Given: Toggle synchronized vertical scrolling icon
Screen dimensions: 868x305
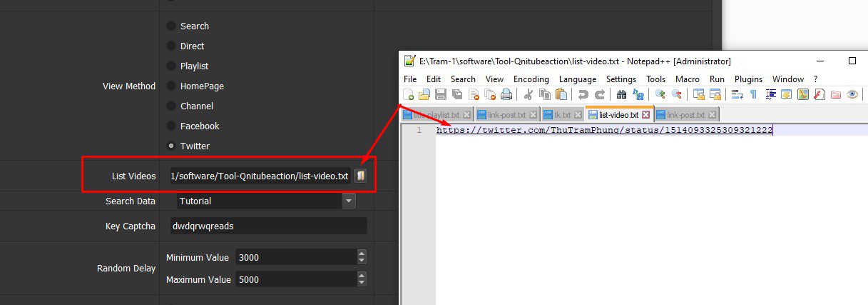Looking at the screenshot, I should click(699, 94).
